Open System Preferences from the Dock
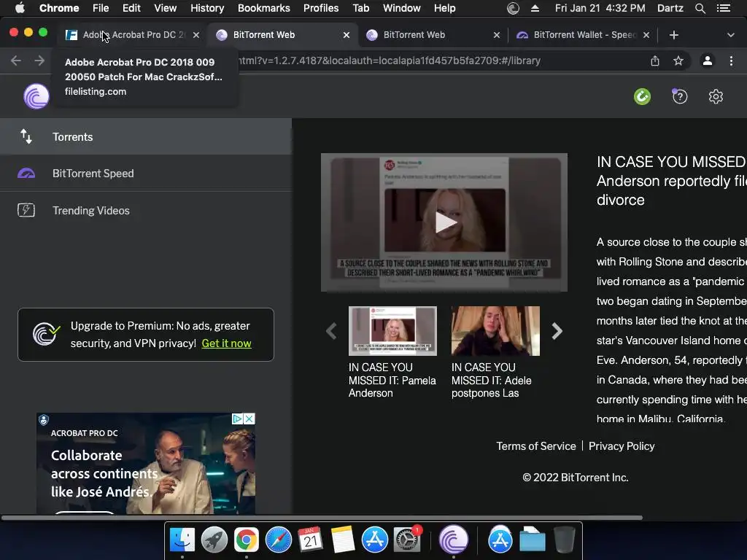Image resolution: width=747 pixels, height=560 pixels. (407, 540)
